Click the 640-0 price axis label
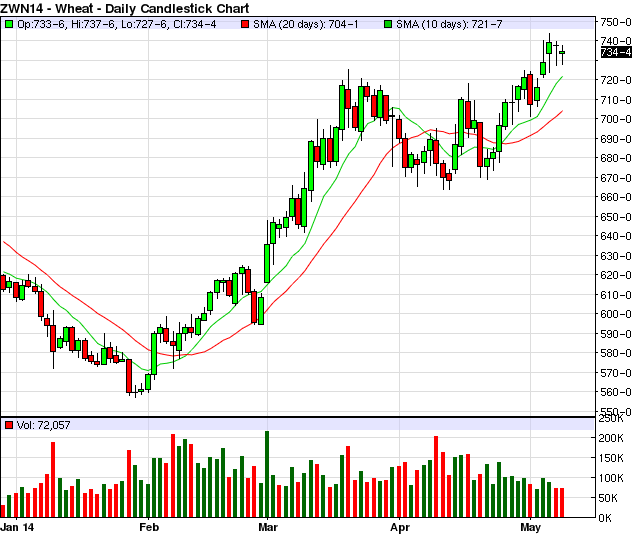Screen dimensions: 640x536 616,236
